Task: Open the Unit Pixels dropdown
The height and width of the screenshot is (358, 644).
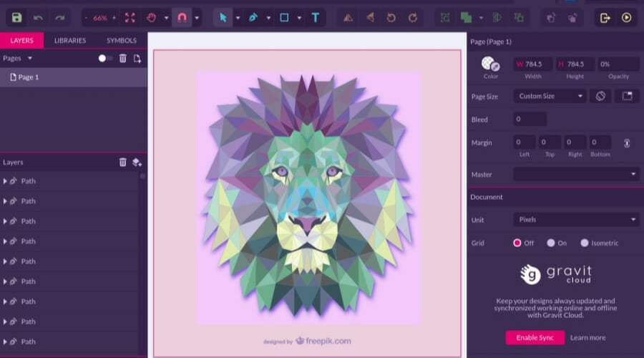Action: [576, 220]
